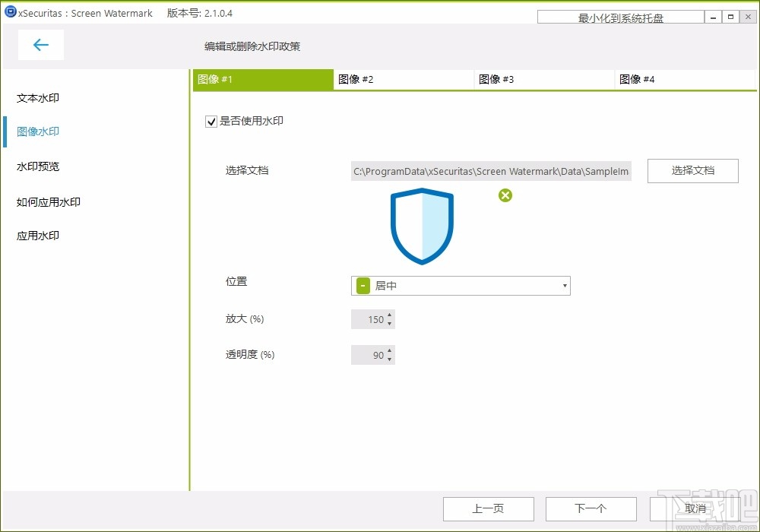Viewport: 760px width, 532px height.
Task: Click the 最小化到系统托盘 button
Action: (x=620, y=17)
